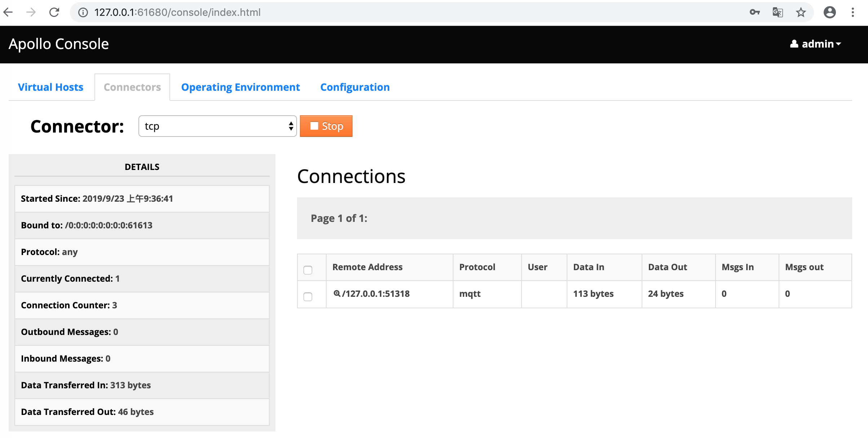Click the Connections heading

pyautogui.click(x=351, y=176)
